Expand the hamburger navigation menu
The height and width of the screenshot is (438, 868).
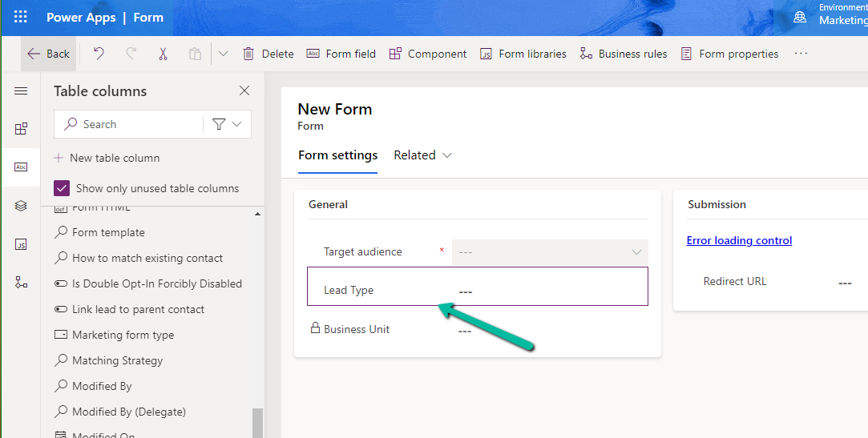(21, 91)
